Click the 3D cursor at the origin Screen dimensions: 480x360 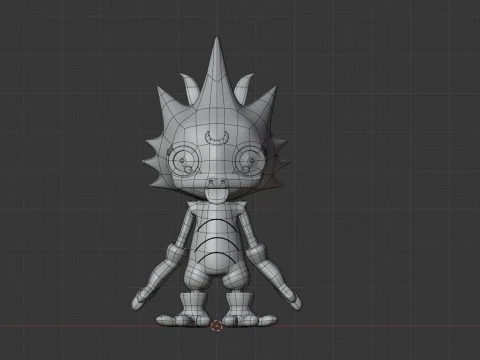[x=217, y=325]
